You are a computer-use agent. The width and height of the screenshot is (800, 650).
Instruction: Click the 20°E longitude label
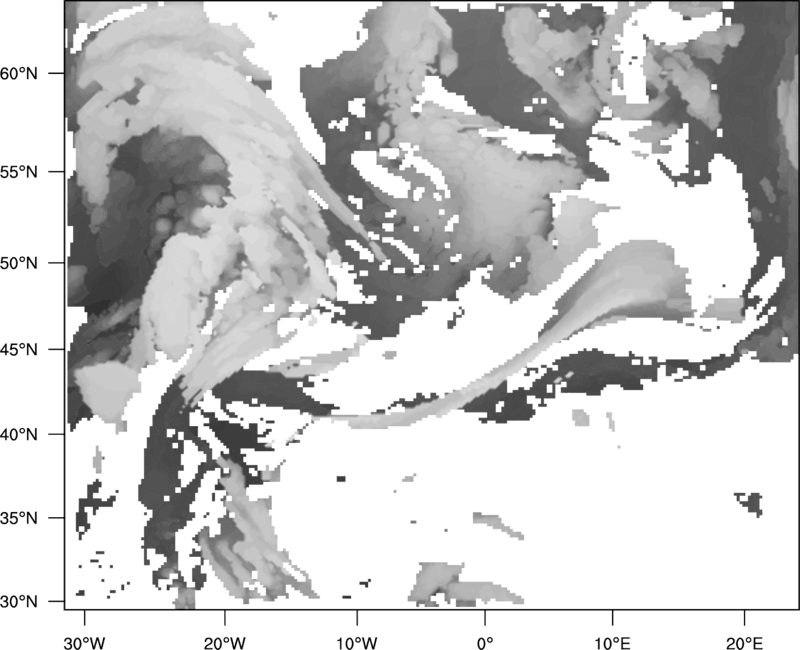(744, 643)
